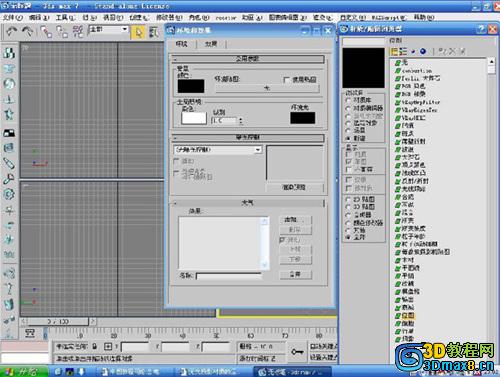Collapse the 曝光控制 rollout header
The image size is (500, 377).
pos(248,137)
